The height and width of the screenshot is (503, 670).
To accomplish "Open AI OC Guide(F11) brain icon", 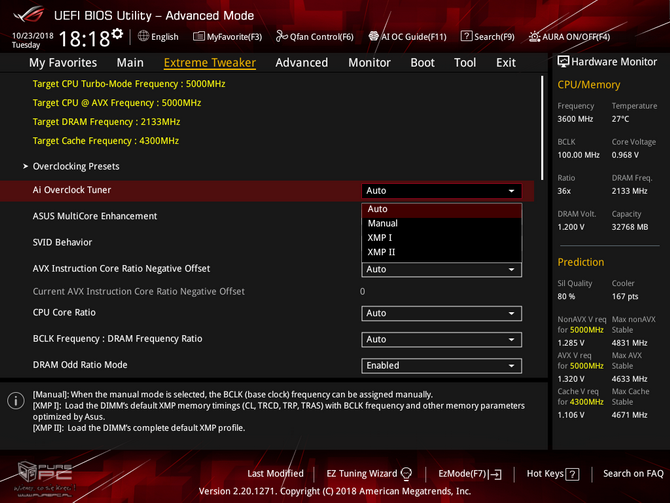I will tap(373, 36).
